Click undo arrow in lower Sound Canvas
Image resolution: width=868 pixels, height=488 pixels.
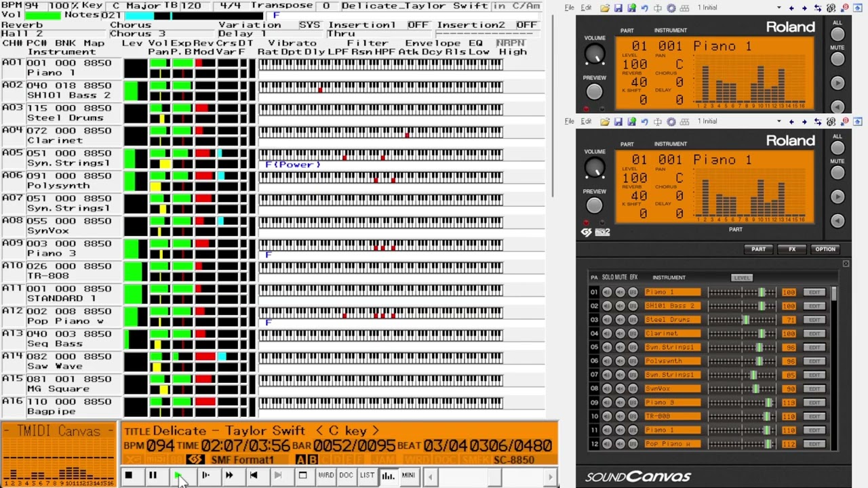(644, 121)
